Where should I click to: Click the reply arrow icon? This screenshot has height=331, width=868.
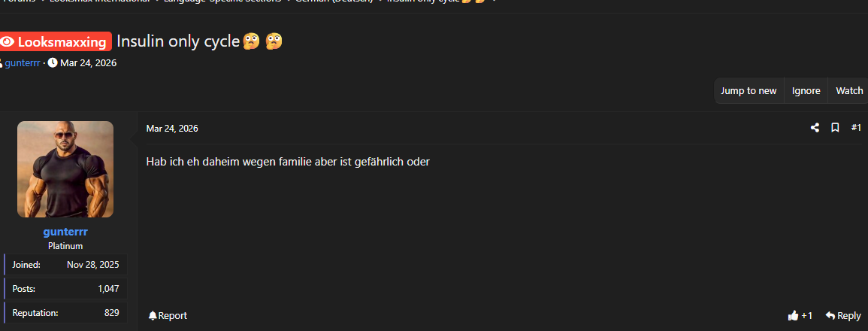tap(830, 315)
